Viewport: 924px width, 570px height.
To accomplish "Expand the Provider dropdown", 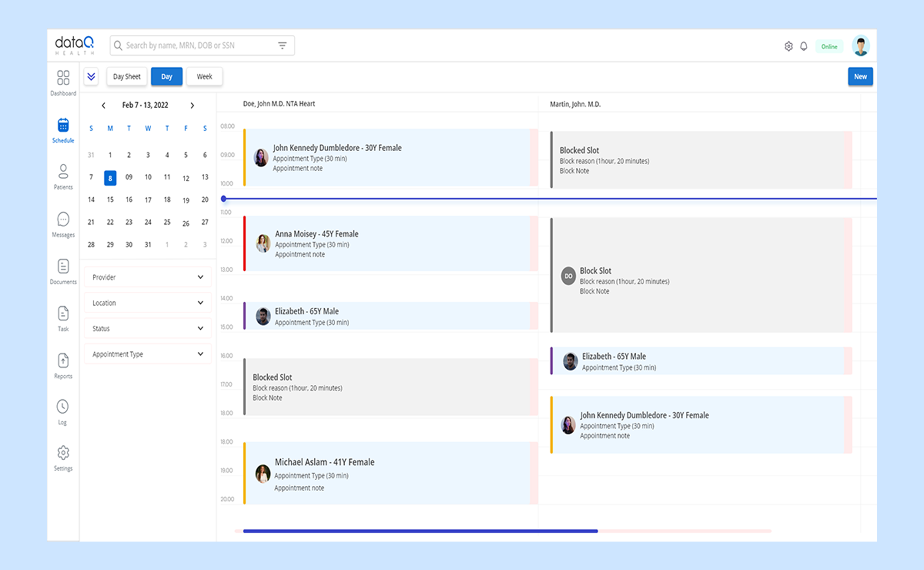I will [x=148, y=277].
